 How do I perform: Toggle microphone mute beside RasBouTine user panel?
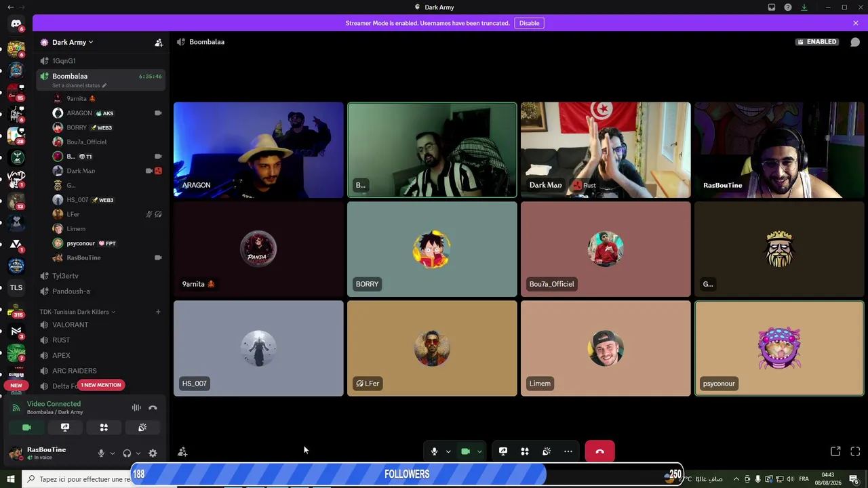tap(101, 453)
